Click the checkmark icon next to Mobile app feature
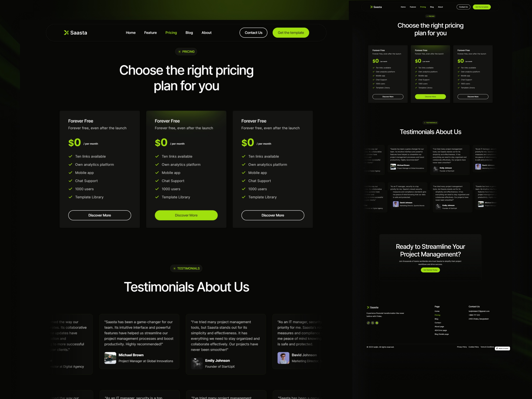This screenshot has height=399, width=532. click(70, 172)
